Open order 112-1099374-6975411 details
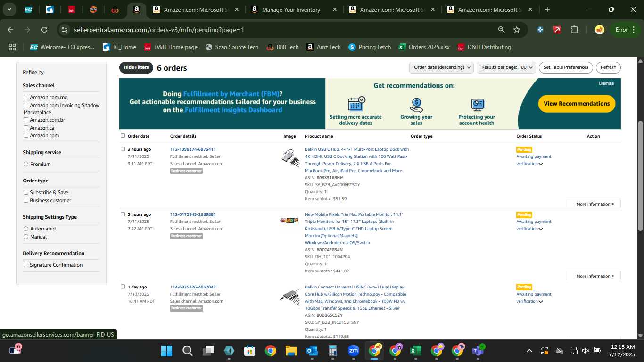The image size is (644, 362). [x=193, y=149]
